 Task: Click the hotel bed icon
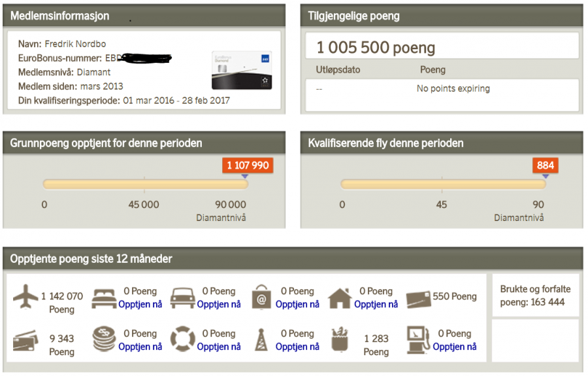[x=105, y=298]
